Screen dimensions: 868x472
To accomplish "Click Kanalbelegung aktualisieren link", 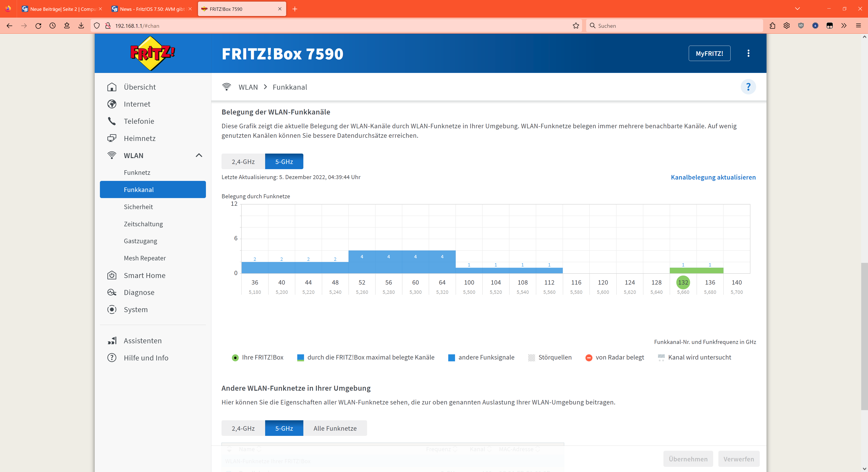I will tap(713, 177).
